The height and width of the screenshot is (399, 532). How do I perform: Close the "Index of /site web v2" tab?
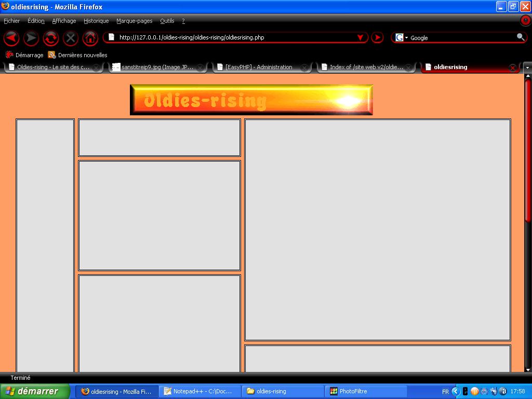(x=408, y=68)
